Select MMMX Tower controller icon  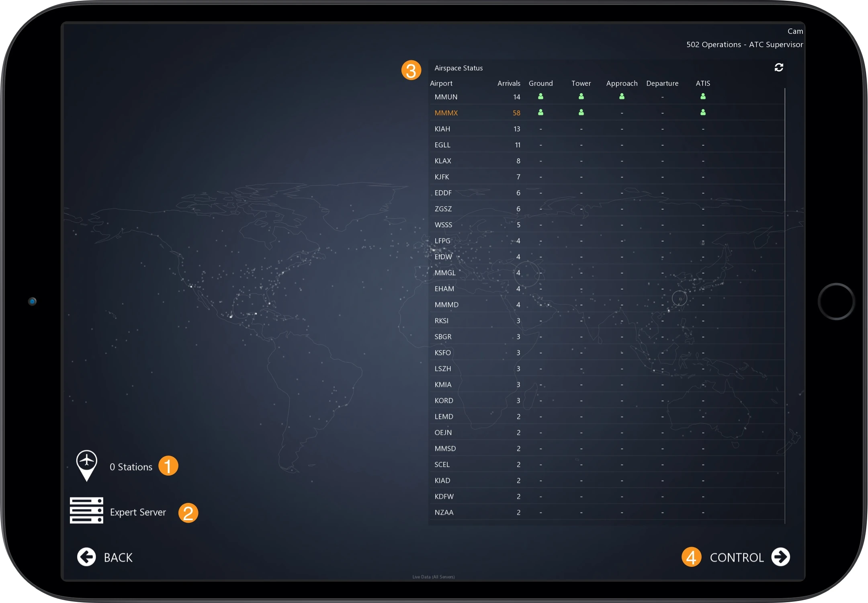point(581,113)
